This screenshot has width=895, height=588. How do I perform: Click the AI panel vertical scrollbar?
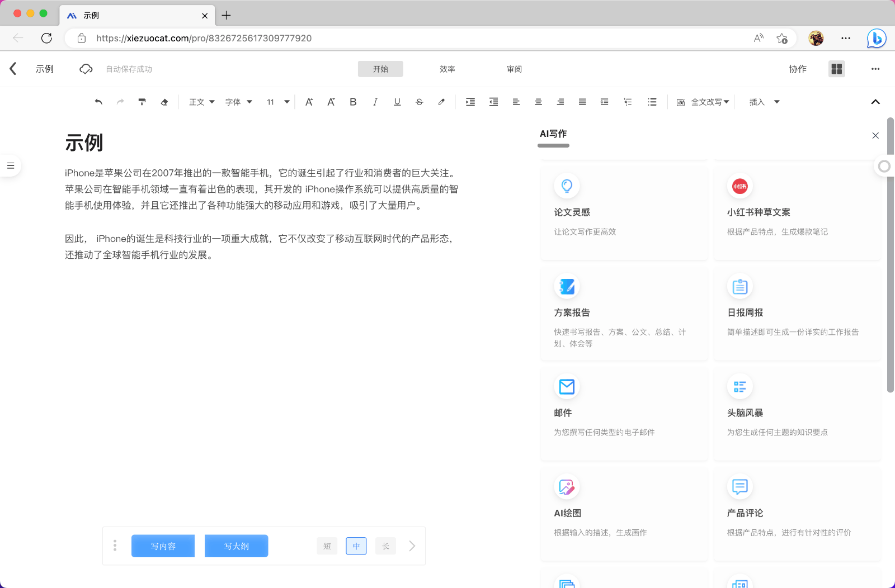pos(891,255)
